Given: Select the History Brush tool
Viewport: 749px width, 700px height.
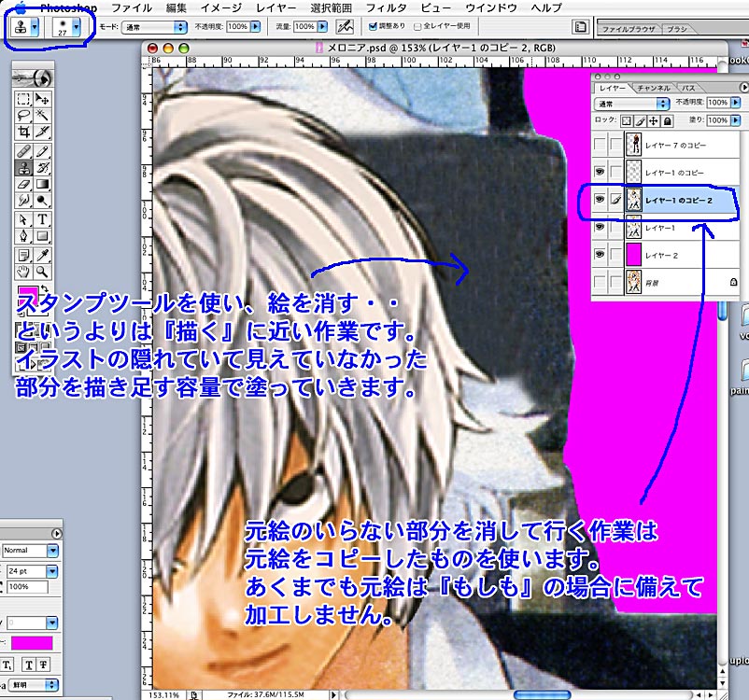Looking at the screenshot, I should click(x=42, y=168).
